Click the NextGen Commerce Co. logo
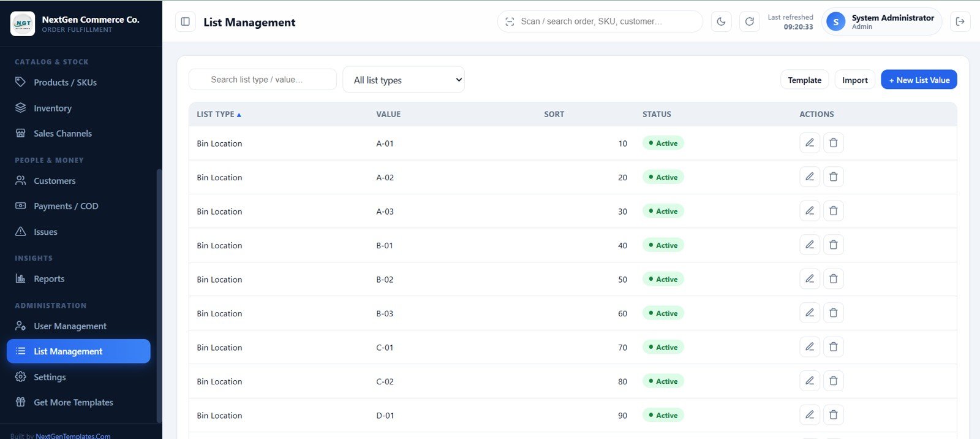Screen dimensions: 980x439 pos(23,23)
